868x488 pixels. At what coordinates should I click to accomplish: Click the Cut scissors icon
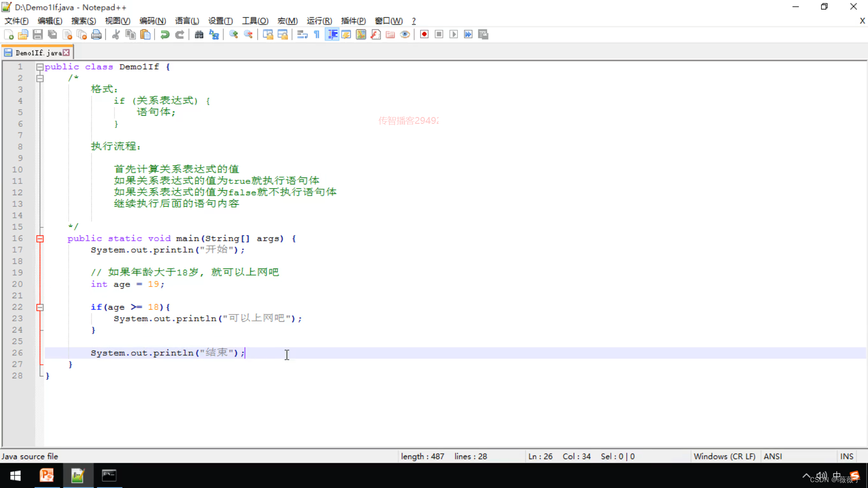coord(116,34)
